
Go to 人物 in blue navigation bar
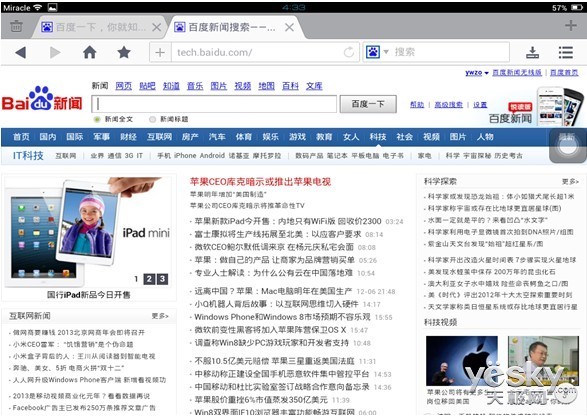[485, 137]
